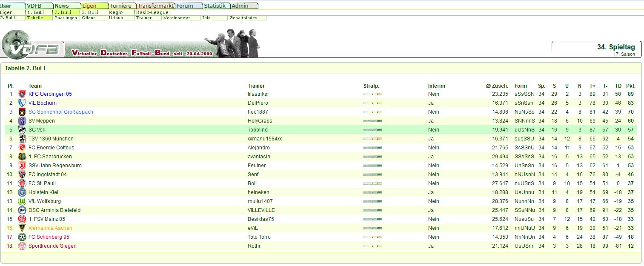Click the SV Meppen club crest
Viewport: 644px width, 266px height.
tap(22, 121)
